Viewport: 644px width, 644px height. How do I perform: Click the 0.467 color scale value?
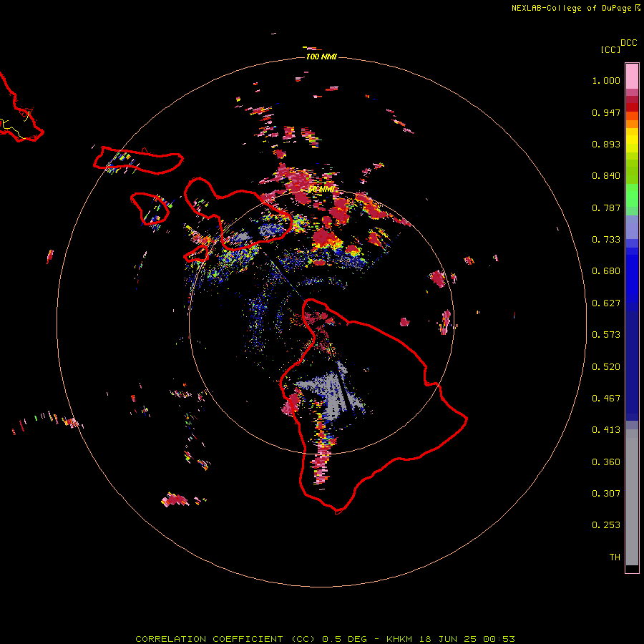[x=606, y=399]
